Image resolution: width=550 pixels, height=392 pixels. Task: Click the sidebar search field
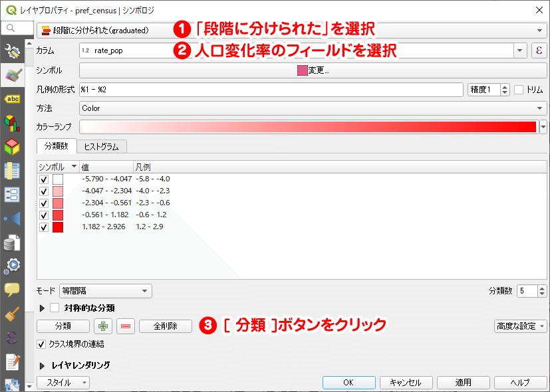17,28
